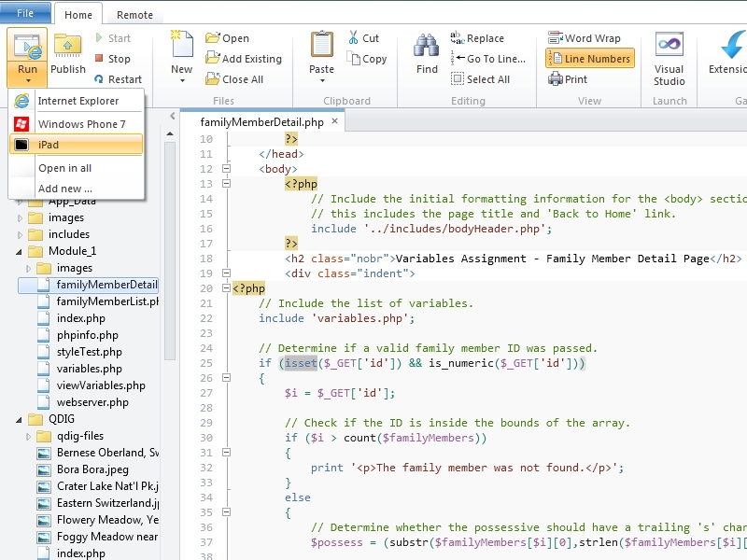Collapse the QDIG folder
Viewport: 747px width, 560px height.
(x=19, y=420)
